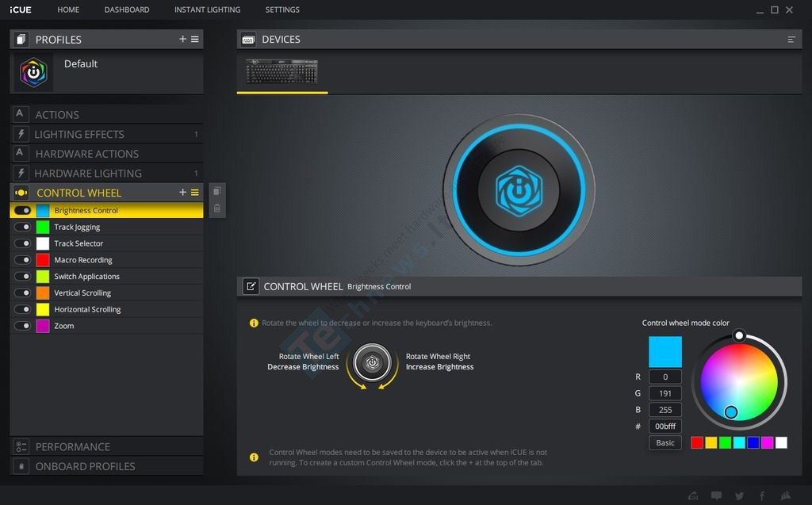Viewport: 812px width, 505px height.
Task: Open the Dashboard tab
Action: pyautogui.click(x=127, y=10)
